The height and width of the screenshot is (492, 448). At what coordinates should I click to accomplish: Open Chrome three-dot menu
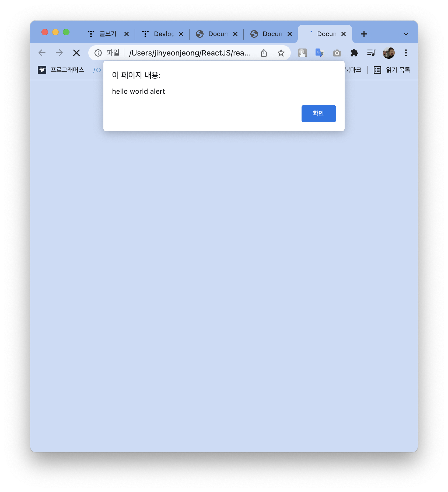point(406,53)
